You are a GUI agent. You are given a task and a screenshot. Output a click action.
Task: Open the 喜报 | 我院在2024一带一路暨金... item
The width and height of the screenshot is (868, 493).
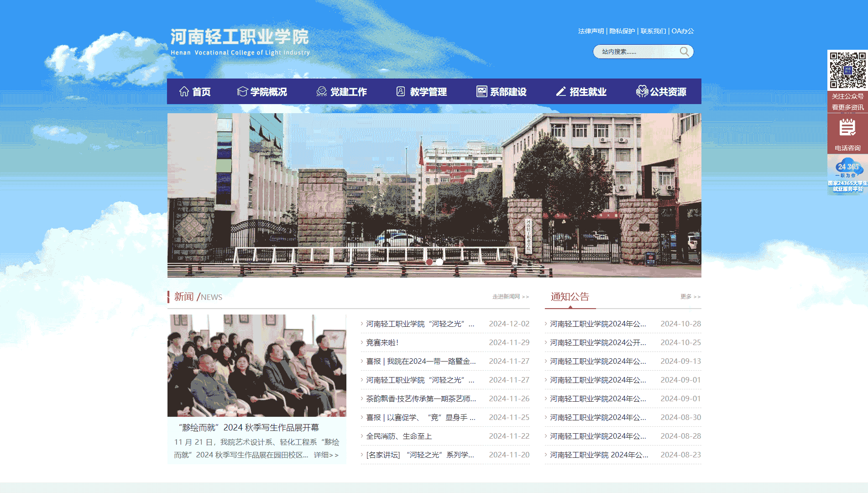[x=421, y=361]
